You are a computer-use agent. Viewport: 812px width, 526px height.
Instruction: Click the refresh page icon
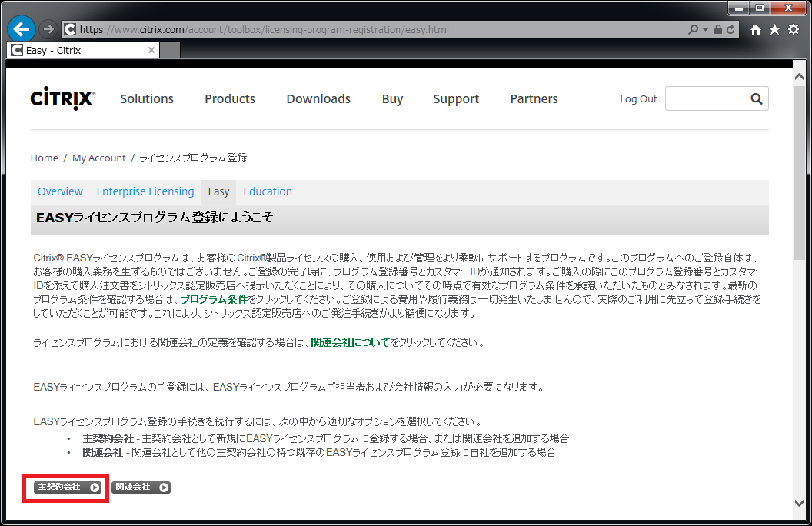tap(730, 30)
